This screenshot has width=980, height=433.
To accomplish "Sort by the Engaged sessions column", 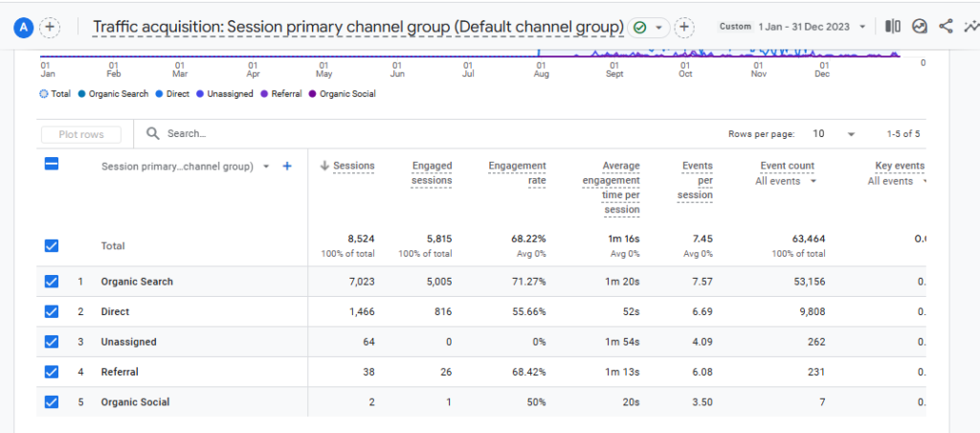I will tap(432, 173).
